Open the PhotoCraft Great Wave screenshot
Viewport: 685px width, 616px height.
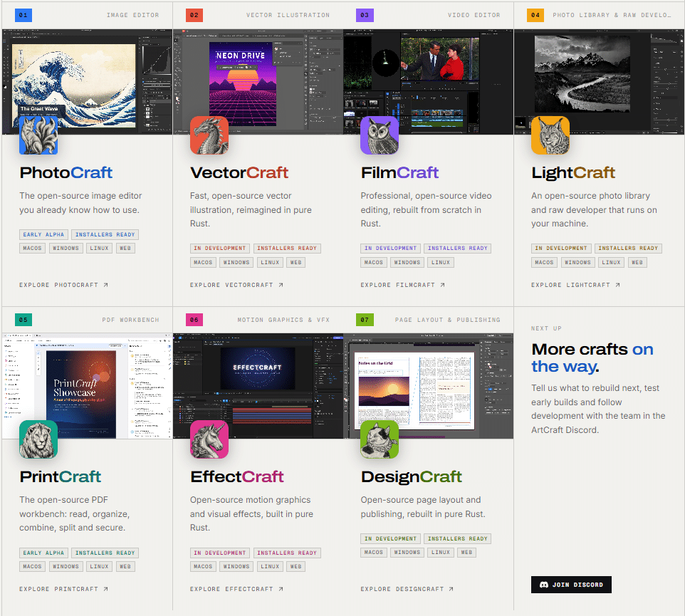pos(88,82)
